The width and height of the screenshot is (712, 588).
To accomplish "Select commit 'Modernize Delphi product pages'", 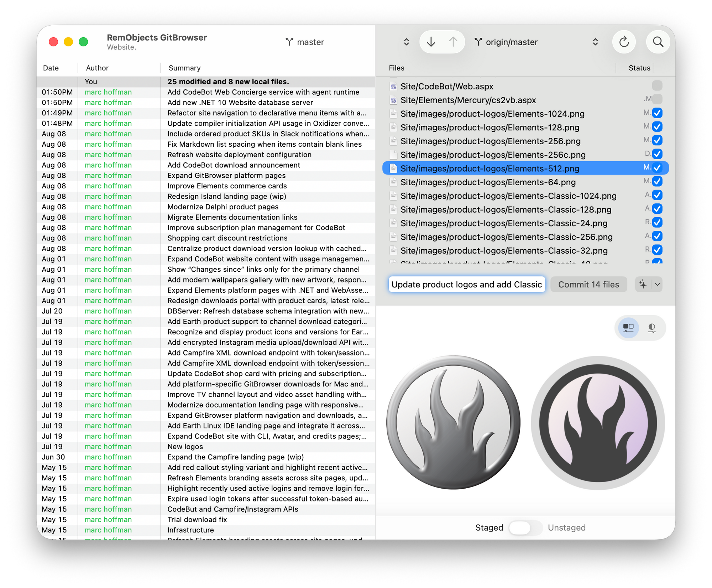I will click(x=206, y=207).
